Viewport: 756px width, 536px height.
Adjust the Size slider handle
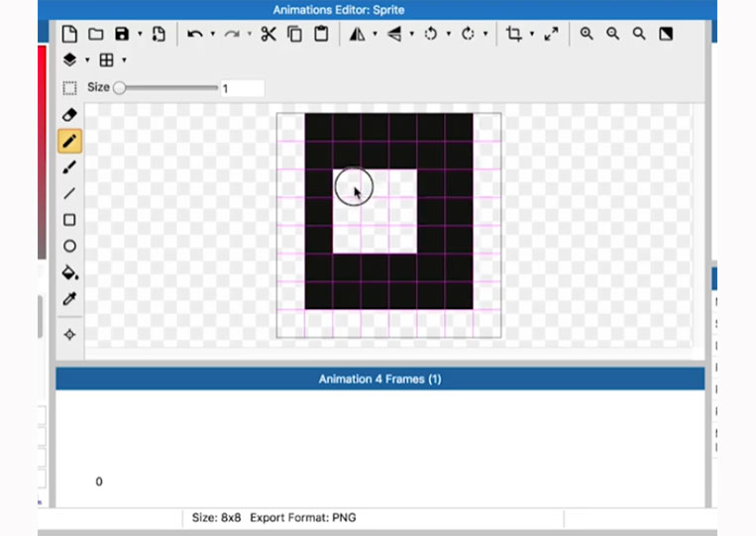119,88
